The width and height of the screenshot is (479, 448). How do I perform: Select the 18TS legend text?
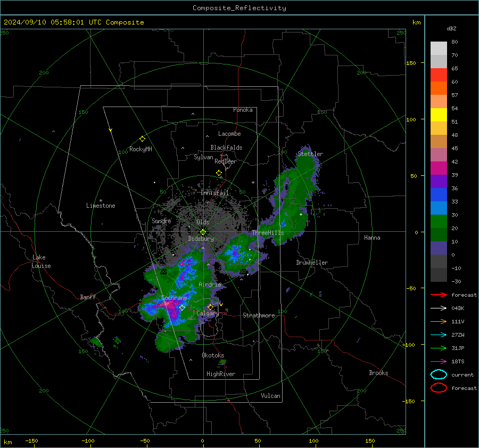click(x=458, y=362)
